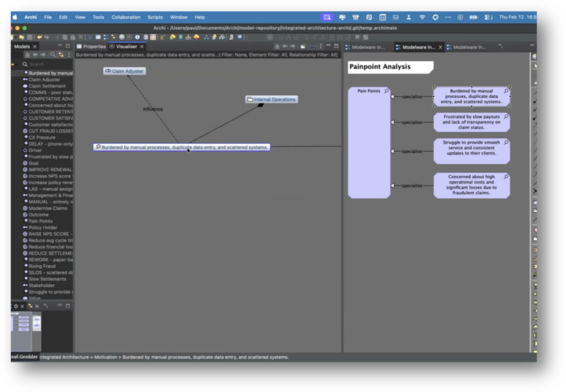Open the Collaboration menu
Viewport: 566px width, 392px height.
pos(125,18)
